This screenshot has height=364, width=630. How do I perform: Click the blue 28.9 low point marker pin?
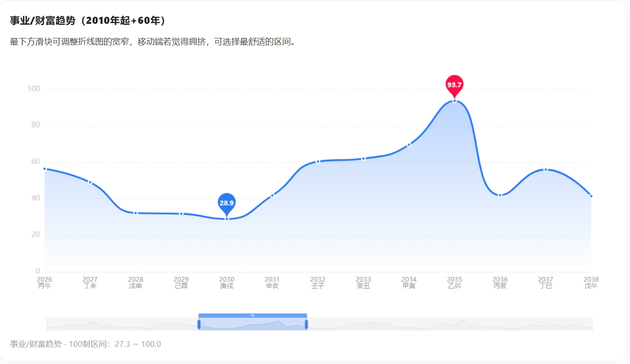tap(226, 203)
